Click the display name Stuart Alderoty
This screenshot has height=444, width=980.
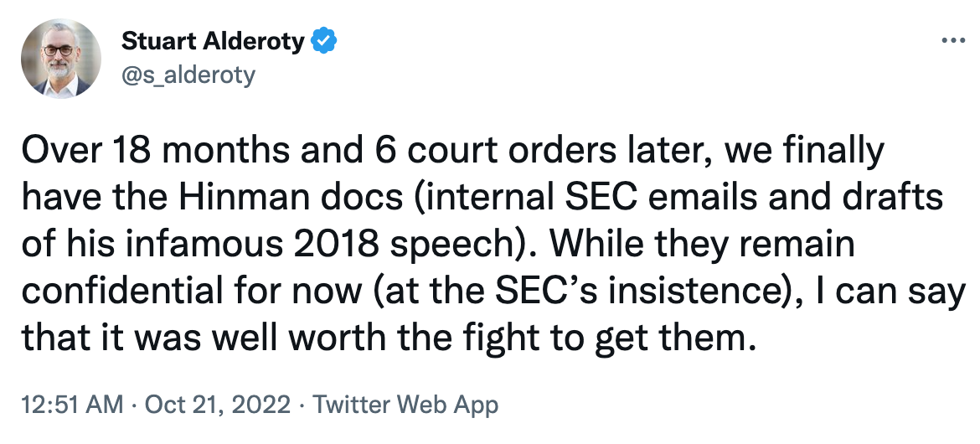point(213,41)
